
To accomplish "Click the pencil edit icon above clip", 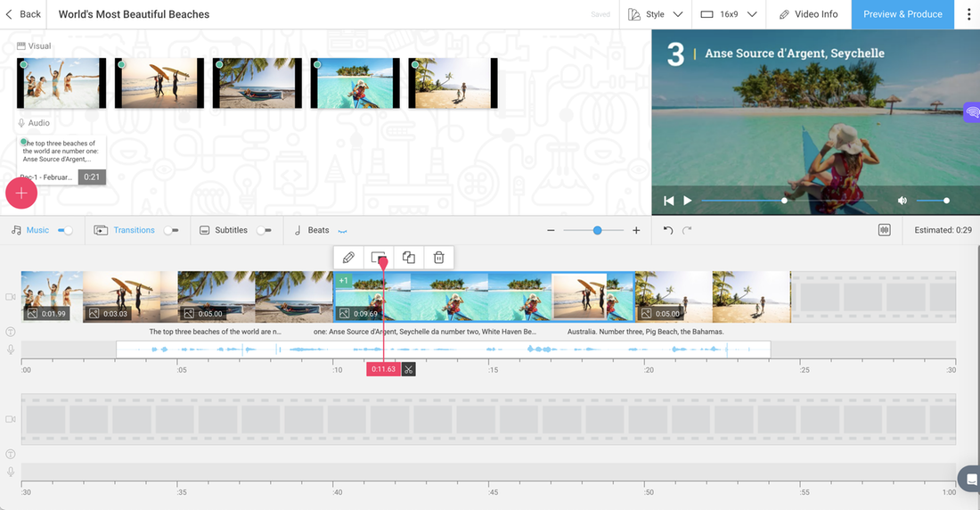I will point(348,258).
